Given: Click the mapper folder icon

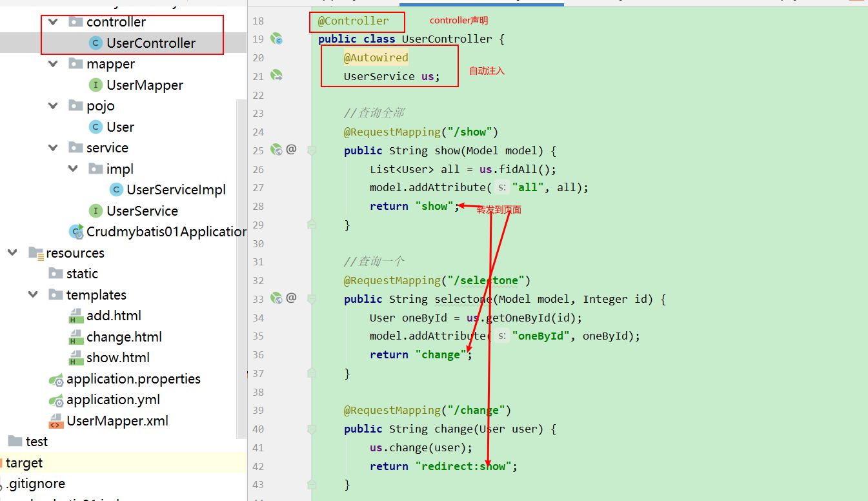Looking at the screenshot, I should coord(76,64).
